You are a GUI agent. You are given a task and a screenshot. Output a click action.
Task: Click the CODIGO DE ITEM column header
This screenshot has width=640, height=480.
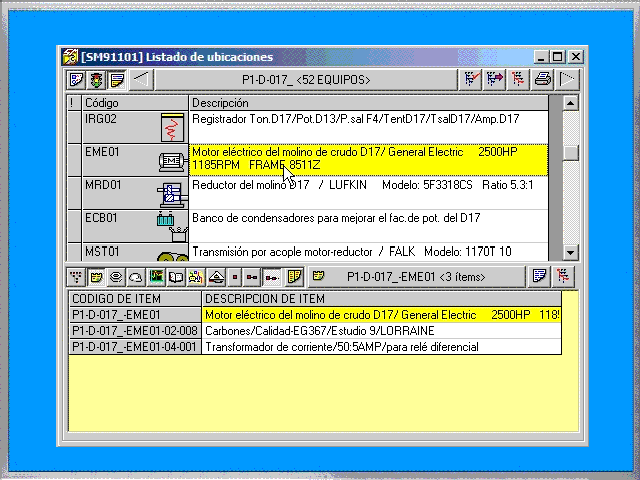click(x=135, y=299)
